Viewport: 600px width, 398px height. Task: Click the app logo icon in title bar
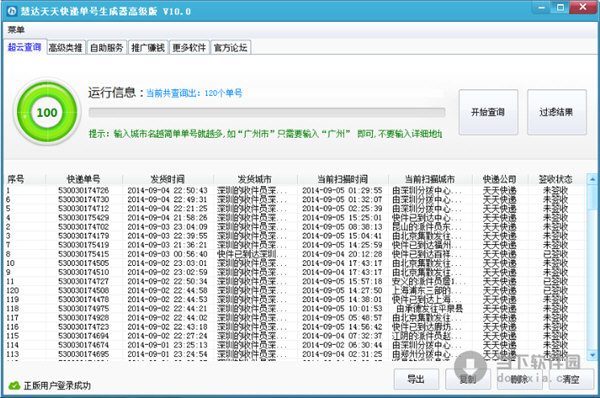[x=12, y=11]
